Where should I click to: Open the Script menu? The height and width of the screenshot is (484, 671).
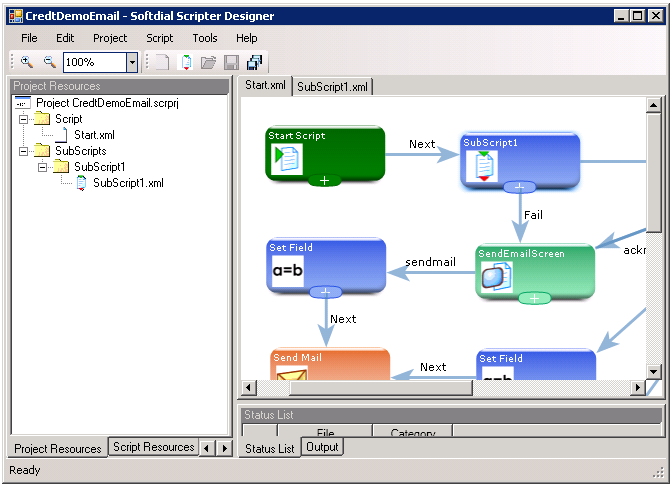pos(160,38)
